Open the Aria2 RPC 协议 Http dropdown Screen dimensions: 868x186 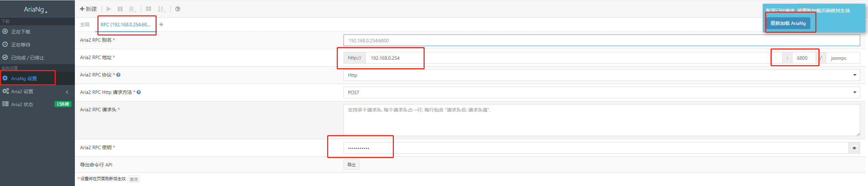click(601, 75)
